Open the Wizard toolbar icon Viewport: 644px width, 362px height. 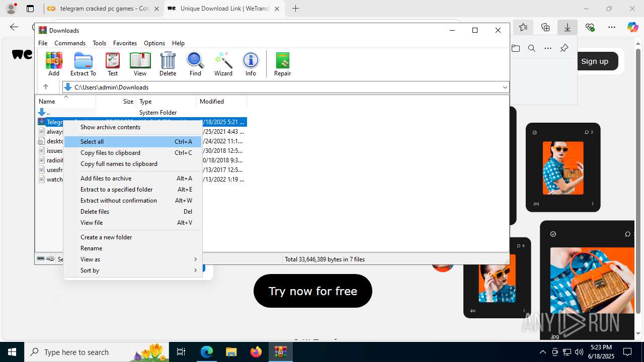click(223, 64)
